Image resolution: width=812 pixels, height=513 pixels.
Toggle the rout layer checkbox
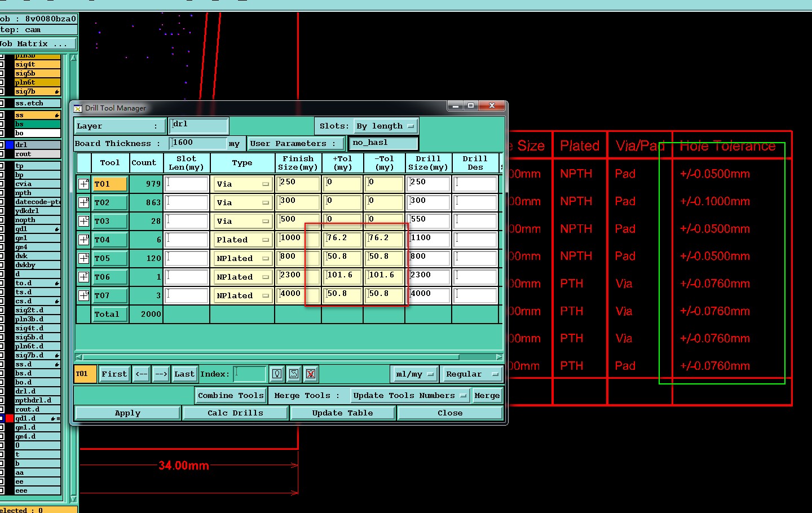[2, 154]
